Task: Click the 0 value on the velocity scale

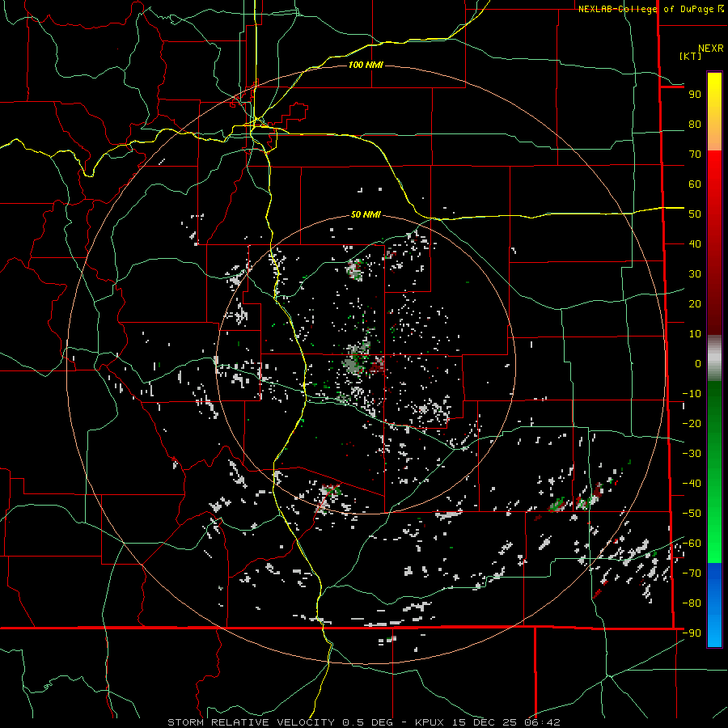Action: click(698, 364)
